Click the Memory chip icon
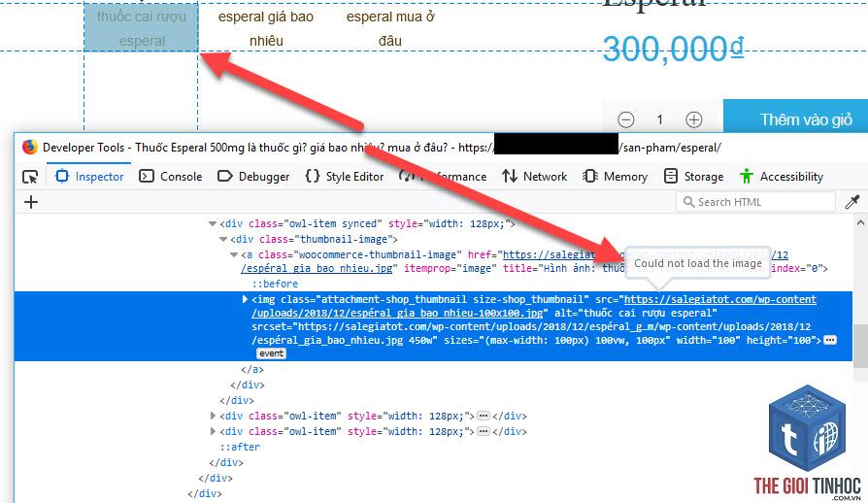Screen dimensions: 868x503 (x=590, y=176)
